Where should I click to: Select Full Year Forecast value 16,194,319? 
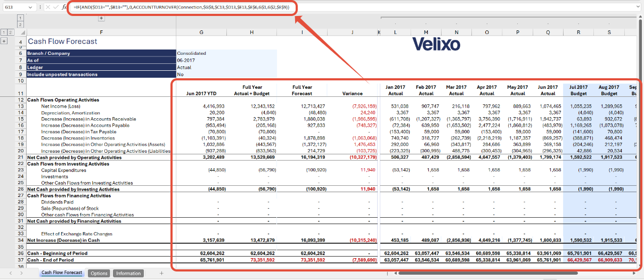[313, 157]
